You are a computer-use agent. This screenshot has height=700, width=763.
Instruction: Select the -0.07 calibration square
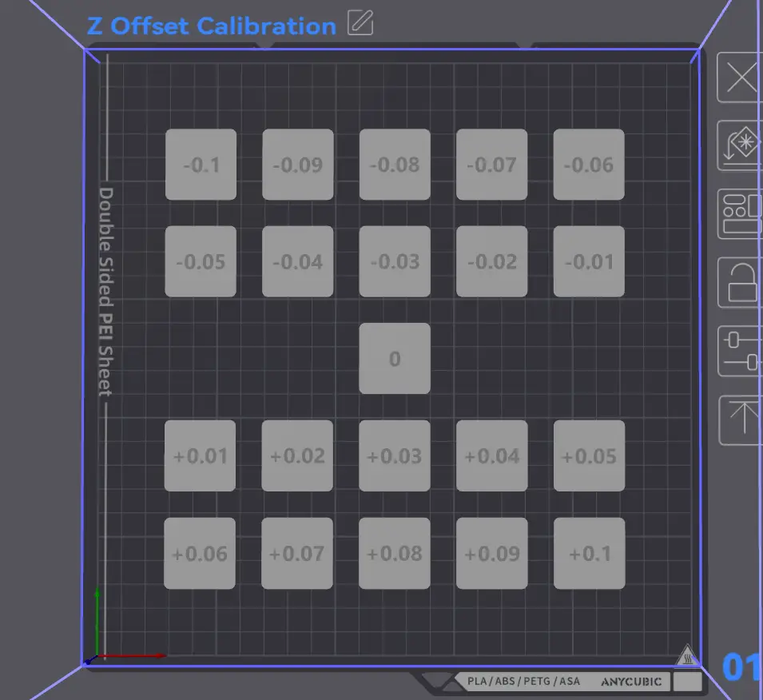[x=491, y=165]
